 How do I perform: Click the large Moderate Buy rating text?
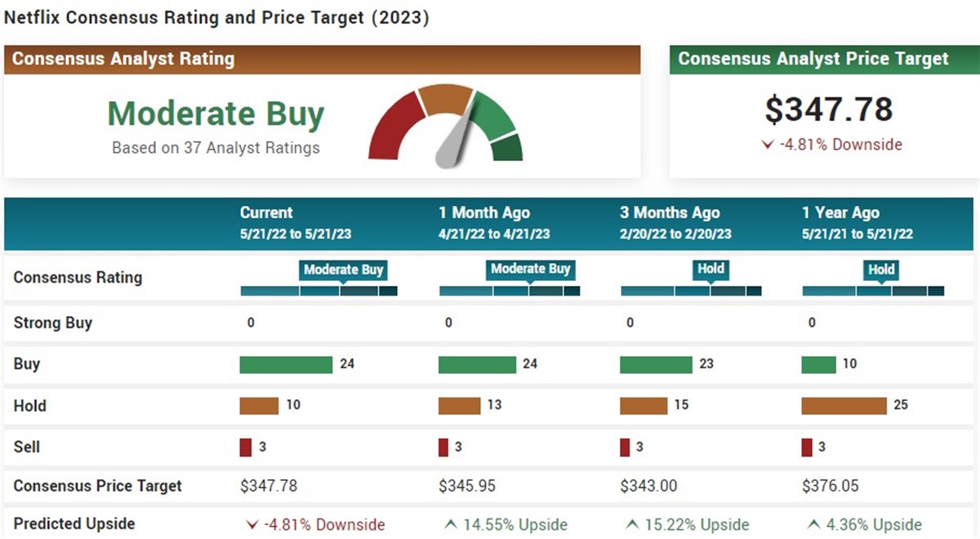click(x=216, y=114)
